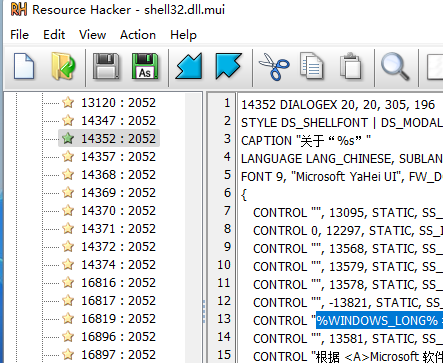The height and width of the screenshot is (363, 443).
Task: Open the File menu
Action: [x=19, y=35]
